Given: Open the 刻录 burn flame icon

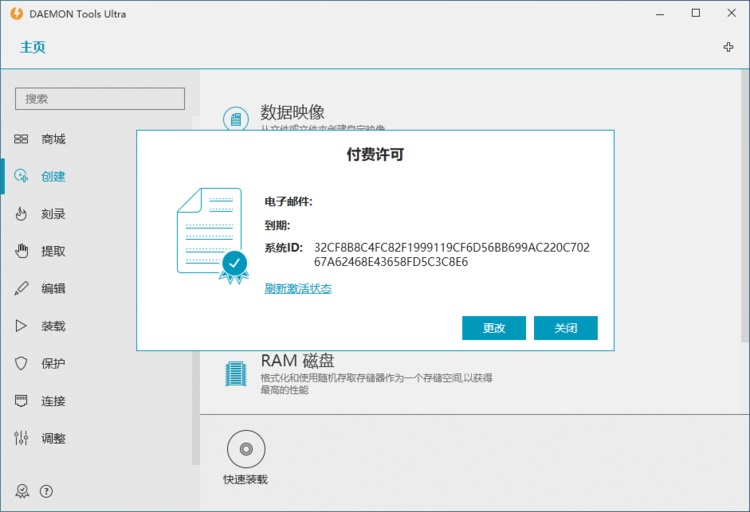Looking at the screenshot, I should pos(21,213).
